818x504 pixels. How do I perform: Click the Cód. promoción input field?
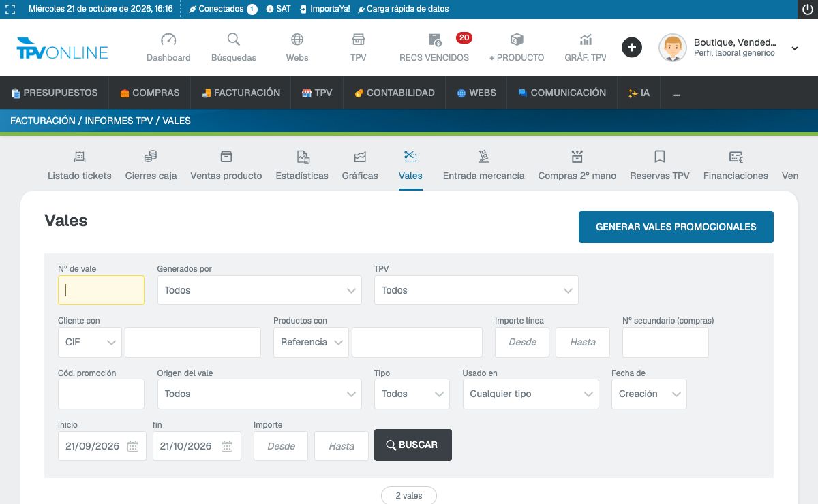[x=101, y=394]
